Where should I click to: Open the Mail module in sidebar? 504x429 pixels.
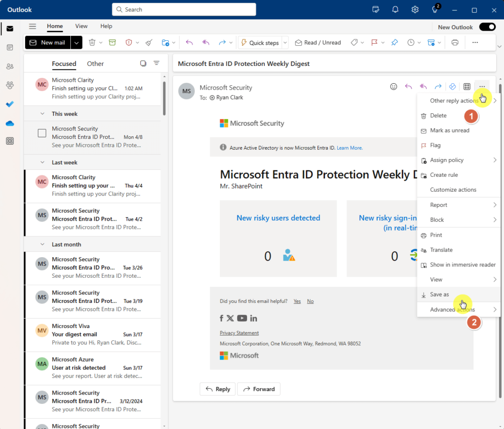[x=10, y=29]
